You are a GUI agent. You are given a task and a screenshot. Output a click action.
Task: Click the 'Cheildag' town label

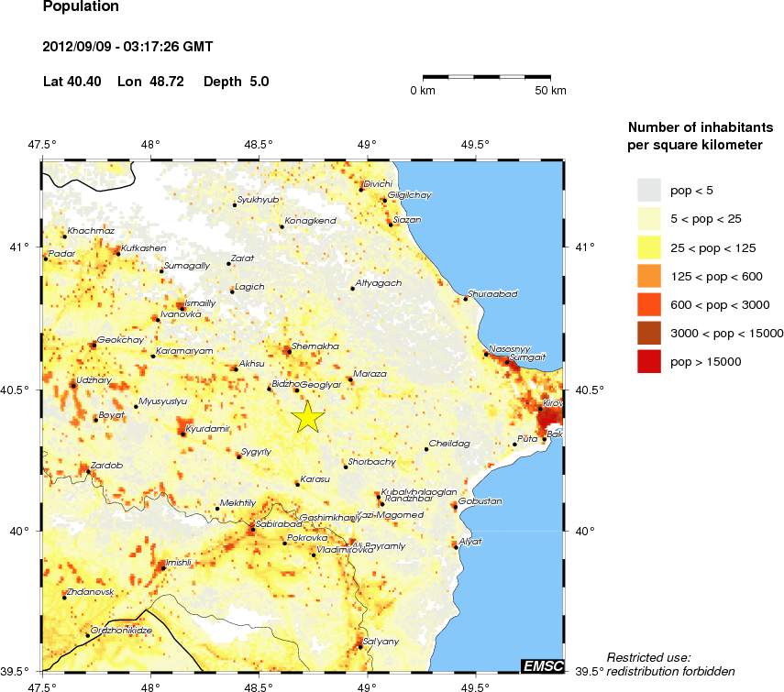point(449,444)
